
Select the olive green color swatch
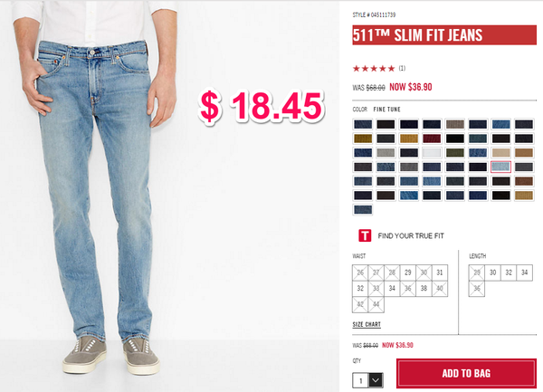click(454, 153)
